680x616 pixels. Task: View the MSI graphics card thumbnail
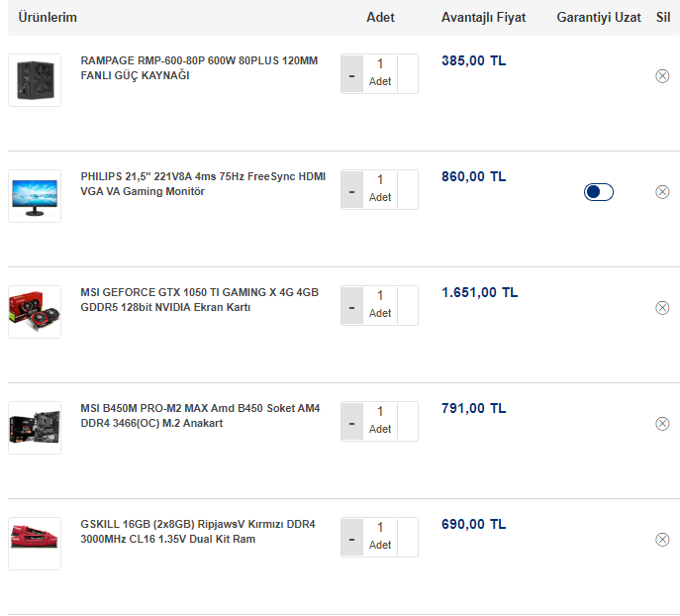[35, 312]
